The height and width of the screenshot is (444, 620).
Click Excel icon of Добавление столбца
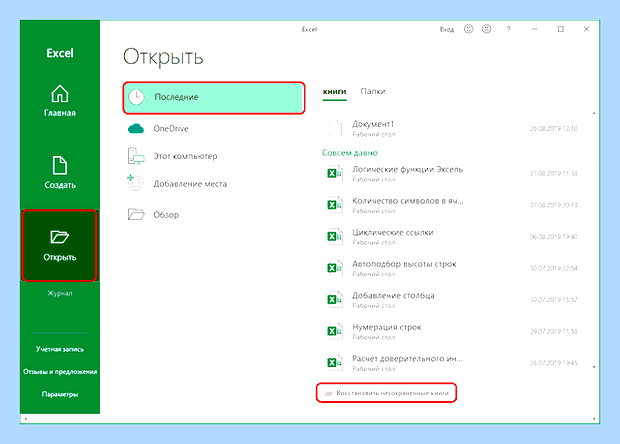click(335, 300)
